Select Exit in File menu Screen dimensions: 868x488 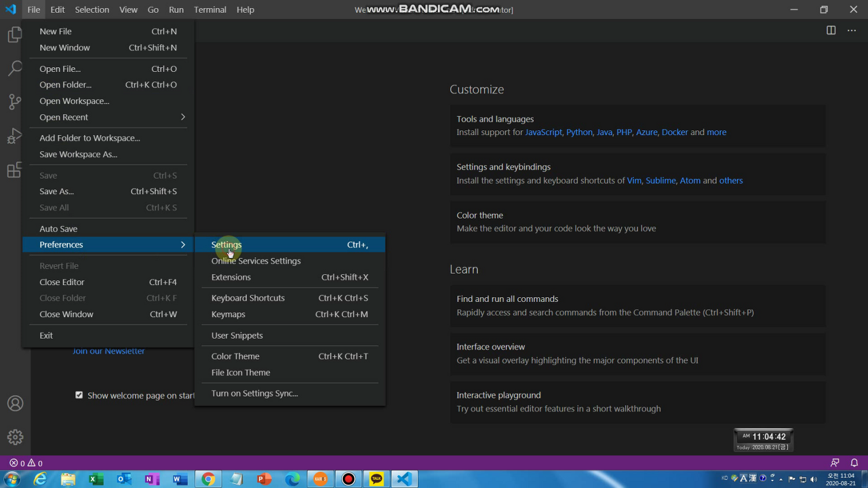tap(108, 335)
